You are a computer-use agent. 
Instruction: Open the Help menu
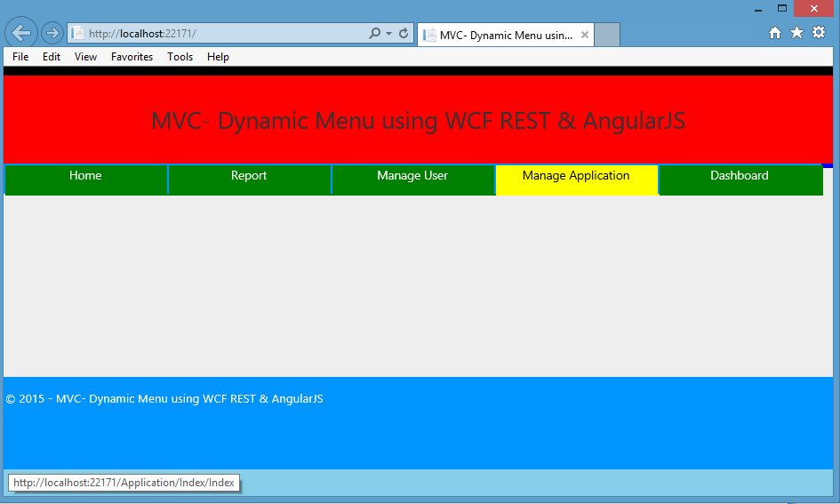[218, 57]
